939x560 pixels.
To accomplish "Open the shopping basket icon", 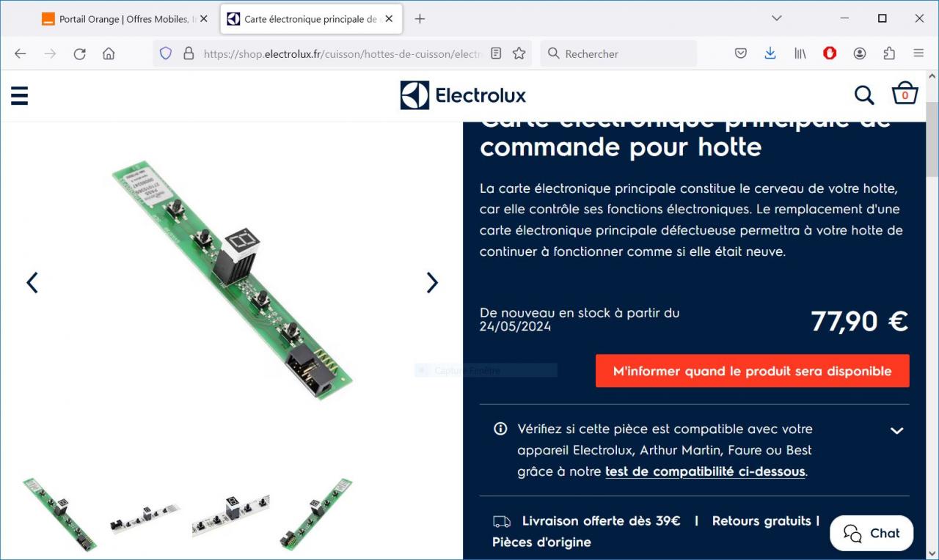I will [x=905, y=94].
